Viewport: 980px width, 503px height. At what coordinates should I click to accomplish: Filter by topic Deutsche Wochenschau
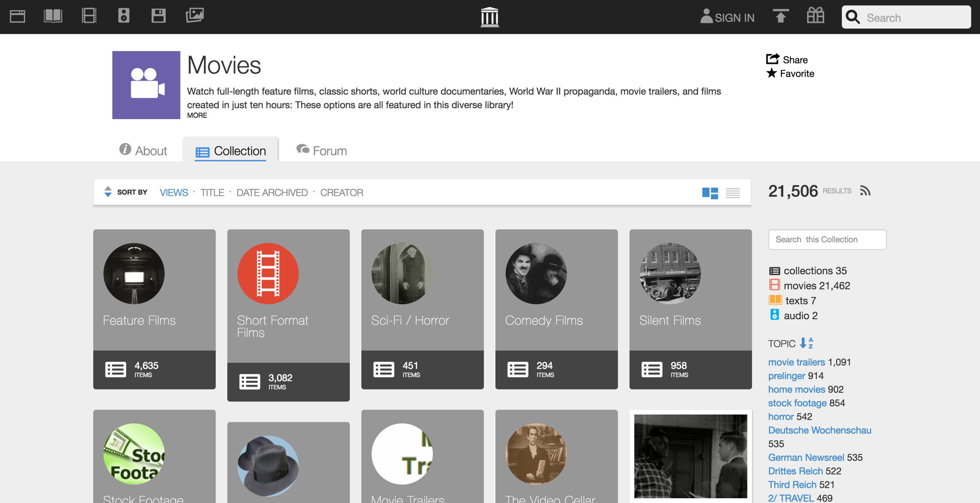pos(820,430)
